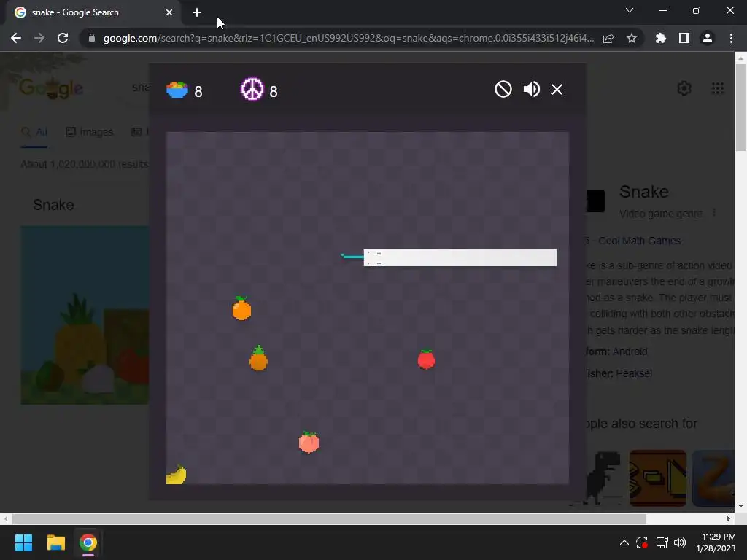Click the page's horizontal scrollbar
The height and width of the screenshot is (560, 747).
point(329,518)
